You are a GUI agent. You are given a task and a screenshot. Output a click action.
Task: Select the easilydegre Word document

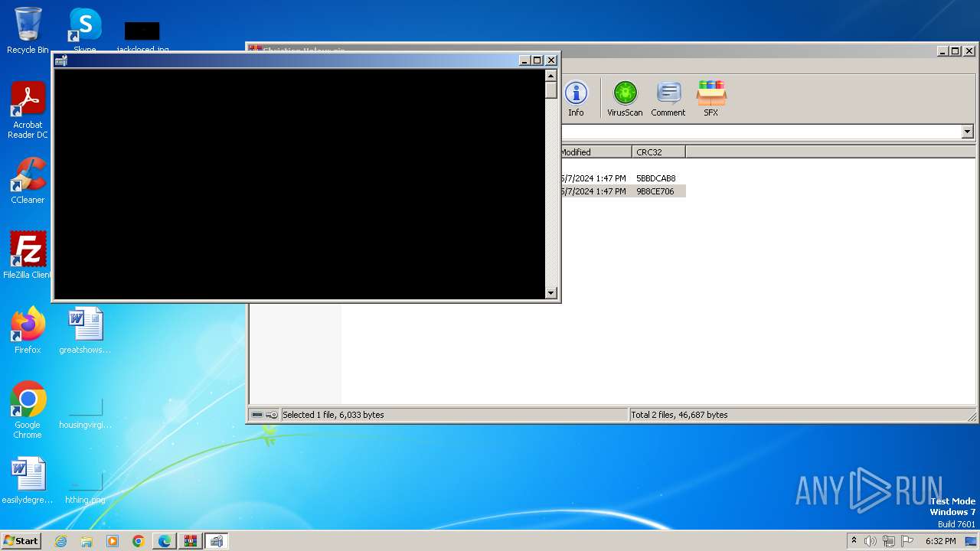click(x=28, y=481)
